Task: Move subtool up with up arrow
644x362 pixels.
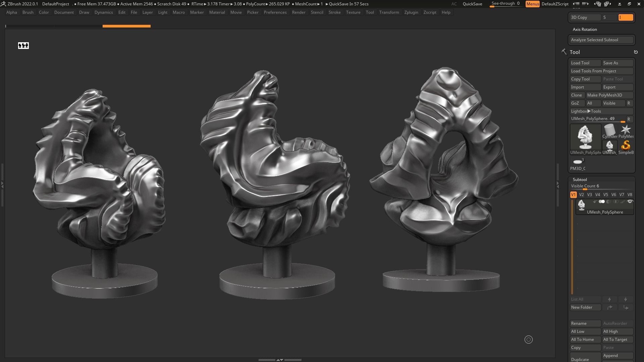Action: 609,299
